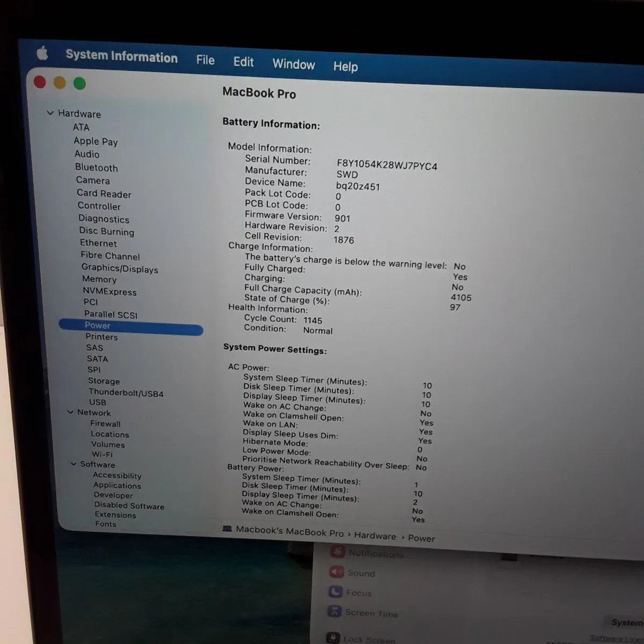Open the Apple menu
Viewport: 644px width, 644px height.
pos(42,53)
